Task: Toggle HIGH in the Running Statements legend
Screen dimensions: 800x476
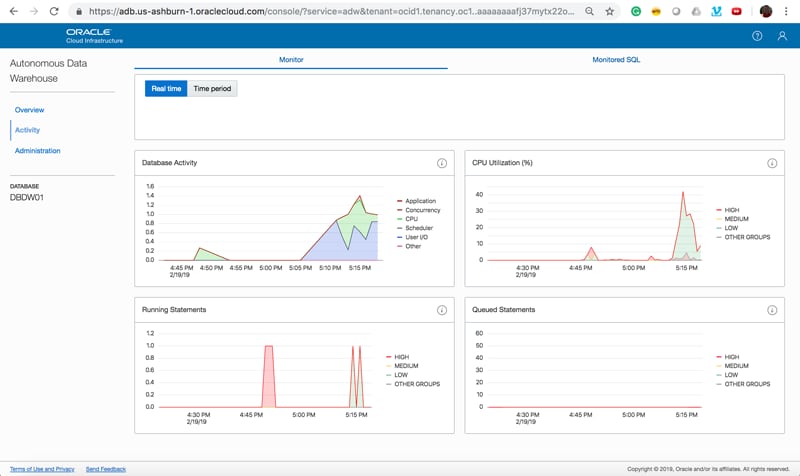Action: (397, 357)
